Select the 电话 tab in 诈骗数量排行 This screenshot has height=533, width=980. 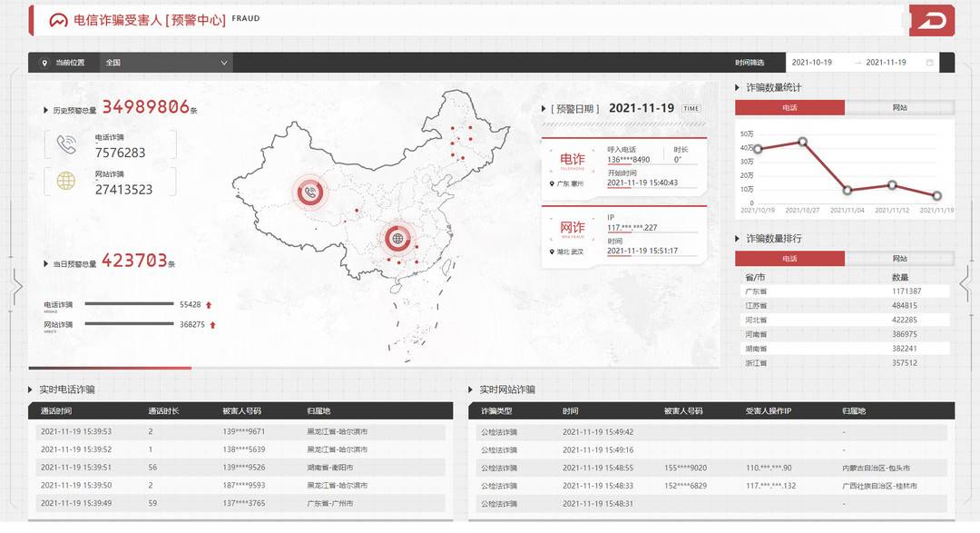[789, 258]
